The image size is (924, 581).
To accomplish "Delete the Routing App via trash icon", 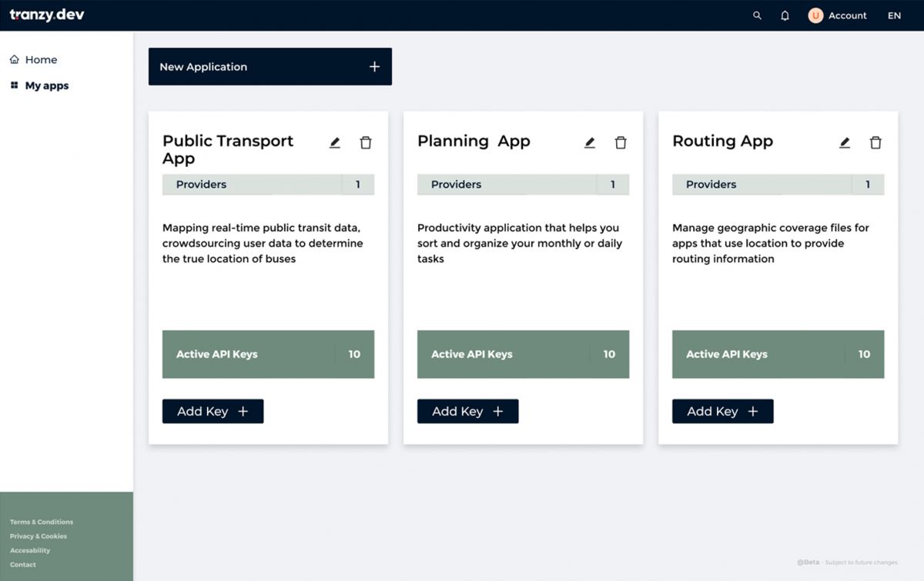I will [875, 142].
